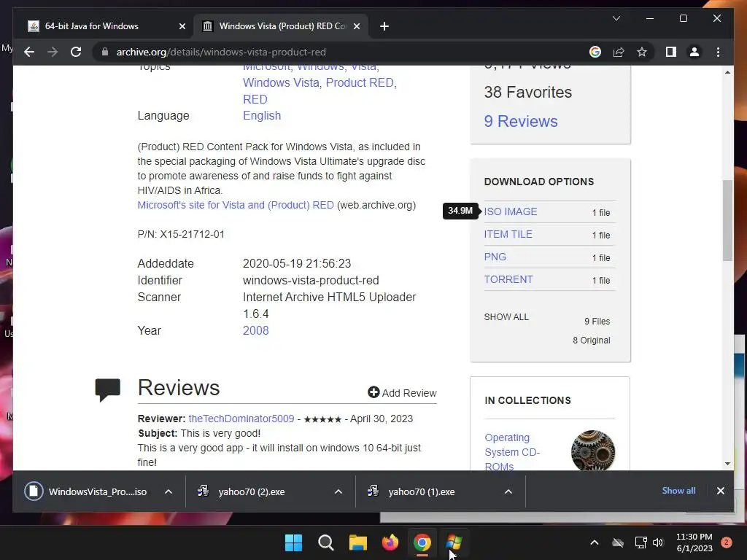Open the 9 Reviews link
Image resolution: width=747 pixels, height=560 pixels.
click(521, 121)
